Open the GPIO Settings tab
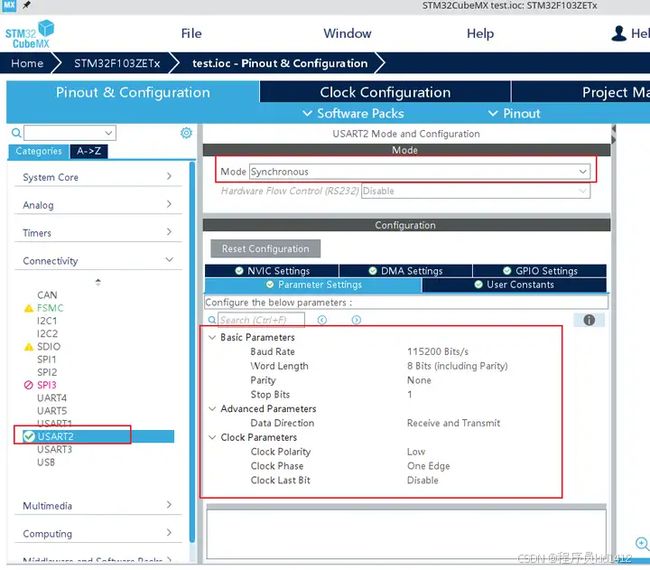The image size is (650, 570). tap(539, 271)
